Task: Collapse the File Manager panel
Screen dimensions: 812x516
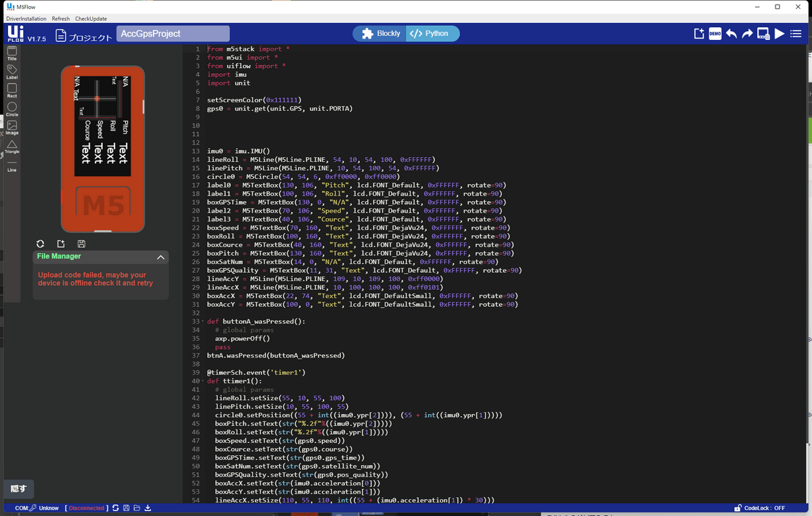Action: (x=160, y=257)
